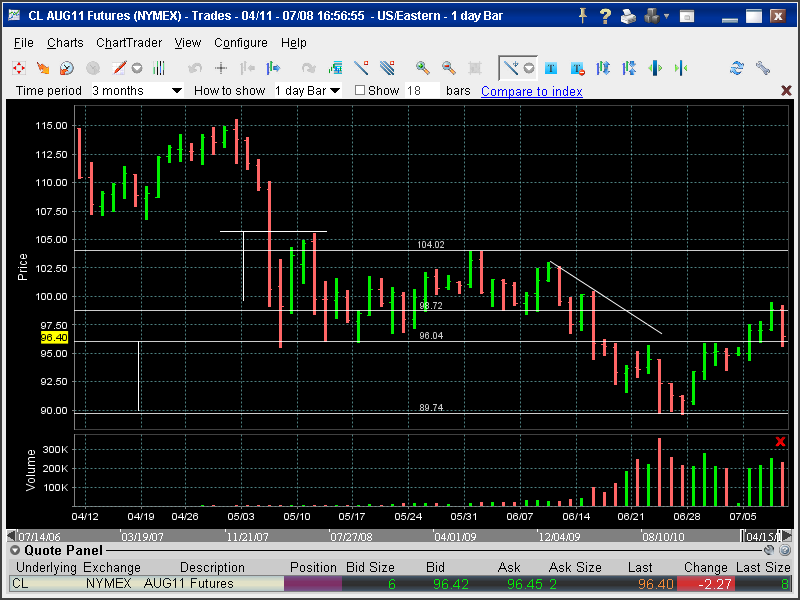Click the Compare to index link
The height and width of the screenshot is (600, 800).
coord(532,91)
